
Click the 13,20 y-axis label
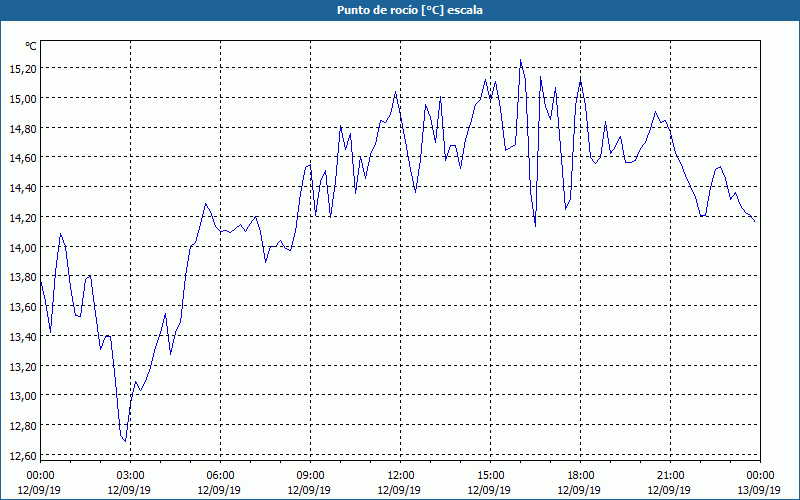tap(22, 366)
